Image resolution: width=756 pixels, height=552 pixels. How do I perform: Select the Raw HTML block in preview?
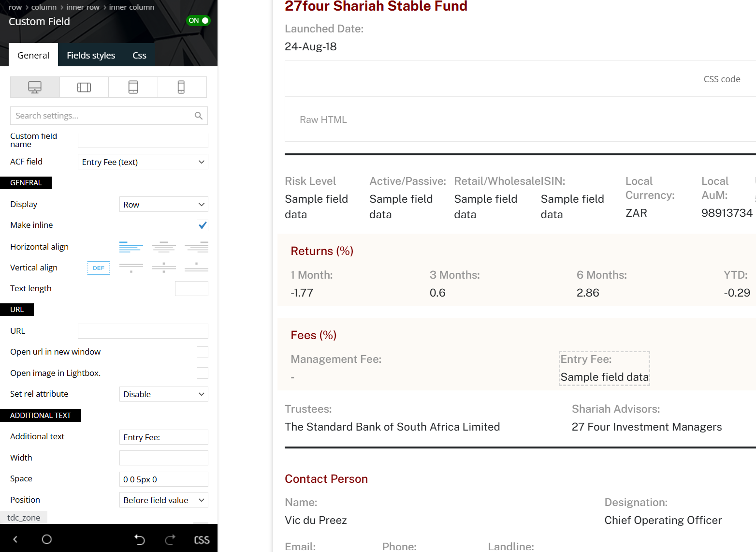pos(521,119)
